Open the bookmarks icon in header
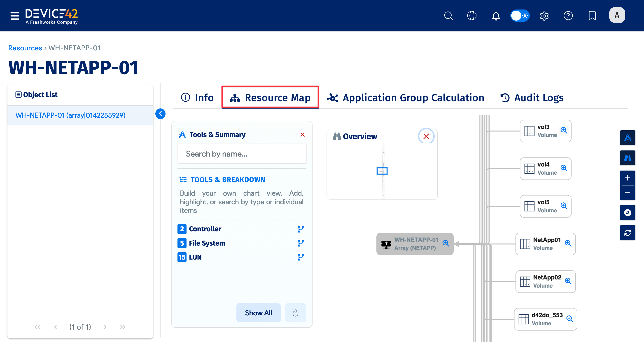The height and width of the screenshot is (347, 644). point(592,16)
